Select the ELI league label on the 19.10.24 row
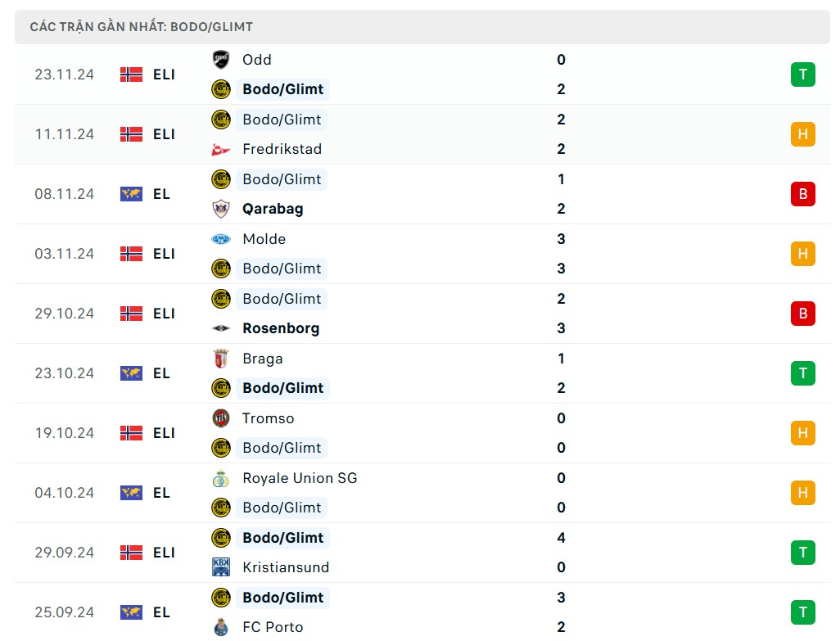The height and width of the screenshot is (641, 840). tap(164, 433)
